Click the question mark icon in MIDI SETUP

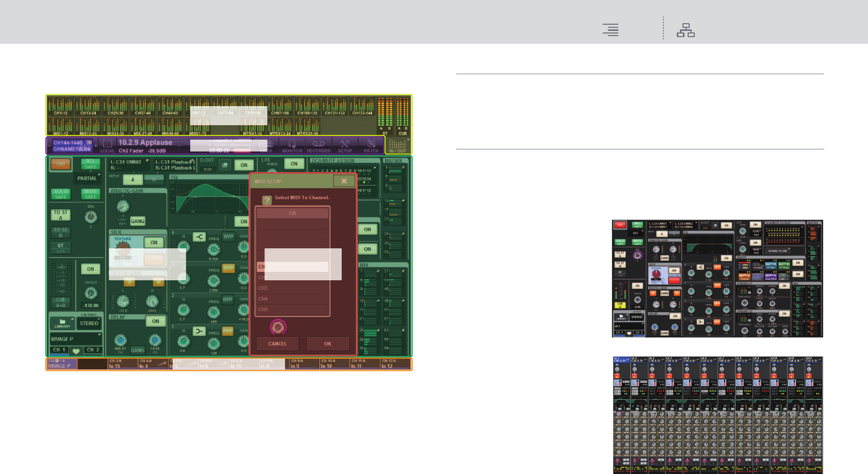267,200
